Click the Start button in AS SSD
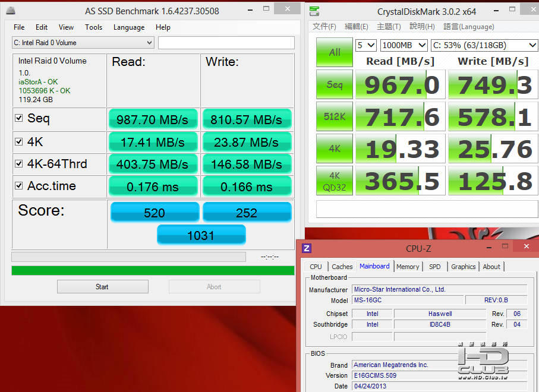539x392 pixels. [x=102, y=286]
